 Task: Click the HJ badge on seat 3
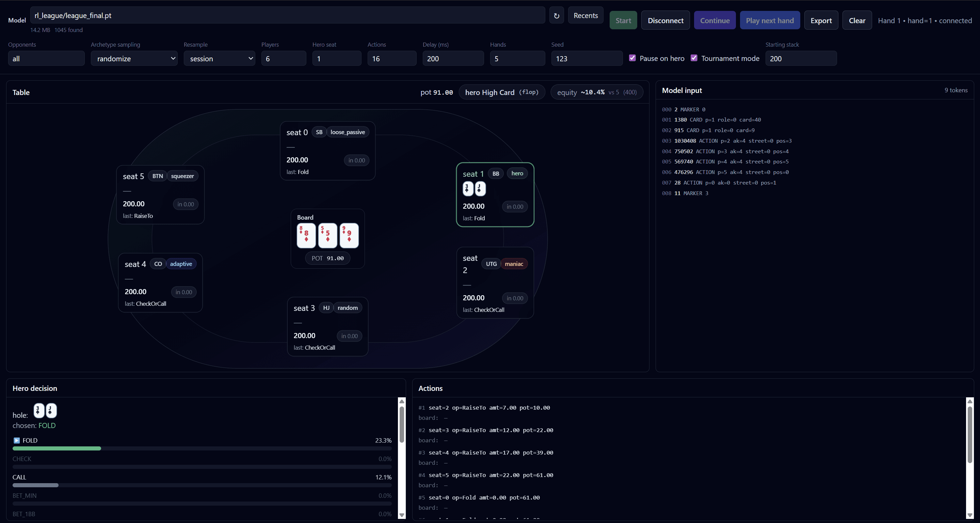(x=326, y=307)
